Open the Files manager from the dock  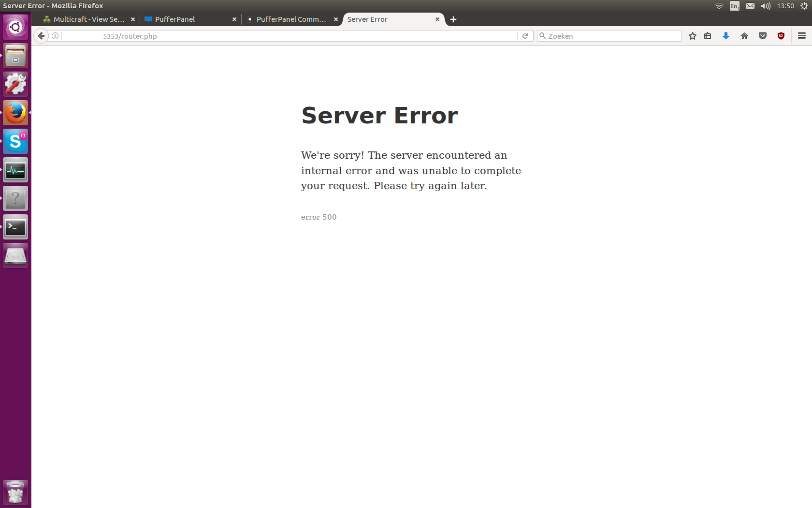point(15,56)
